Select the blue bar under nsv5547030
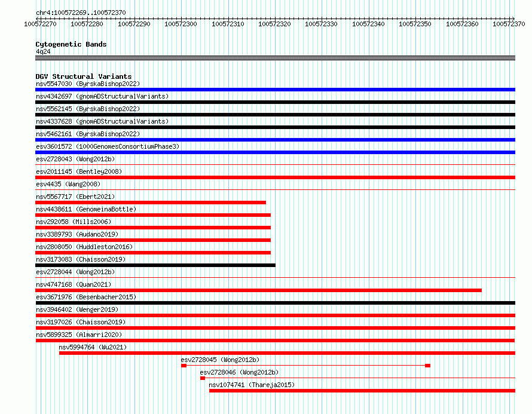Viewport: 532px width, 414px height. coord(275,90)
